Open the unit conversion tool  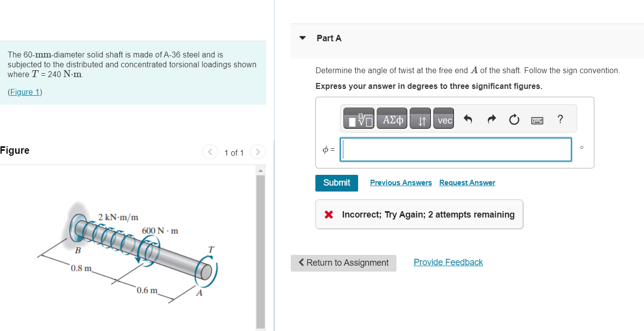[x=420, y=118]
